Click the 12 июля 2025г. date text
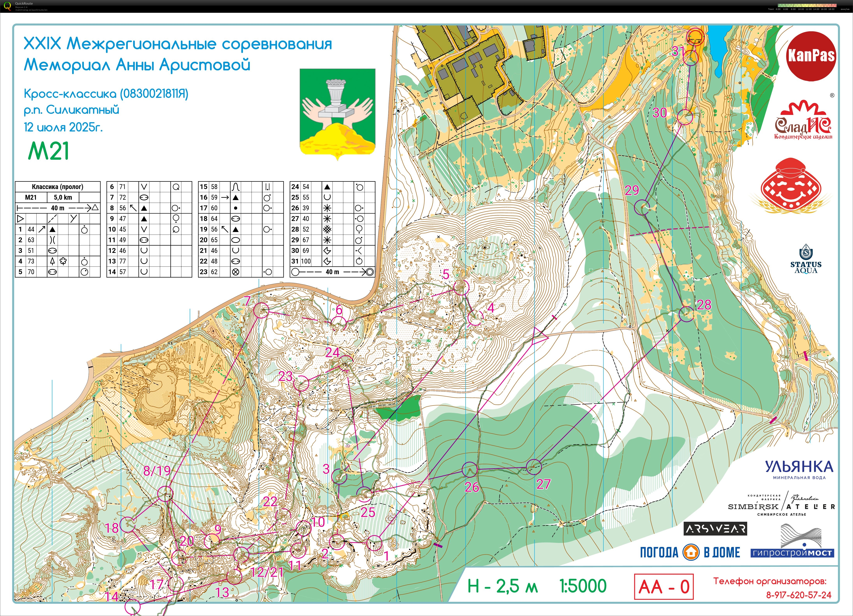The height and width of the screenshot is (616, 853). (63, 127)
